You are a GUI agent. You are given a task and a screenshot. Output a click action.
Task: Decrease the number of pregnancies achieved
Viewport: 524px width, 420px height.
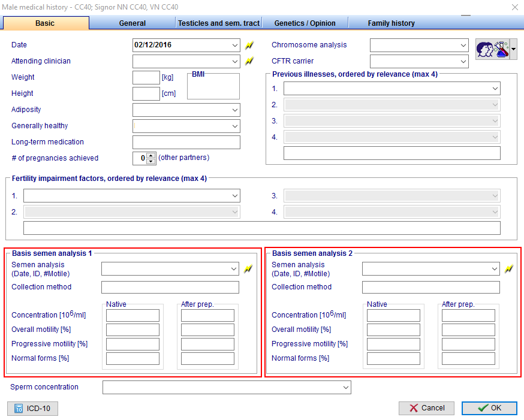[x=151, y=161]
